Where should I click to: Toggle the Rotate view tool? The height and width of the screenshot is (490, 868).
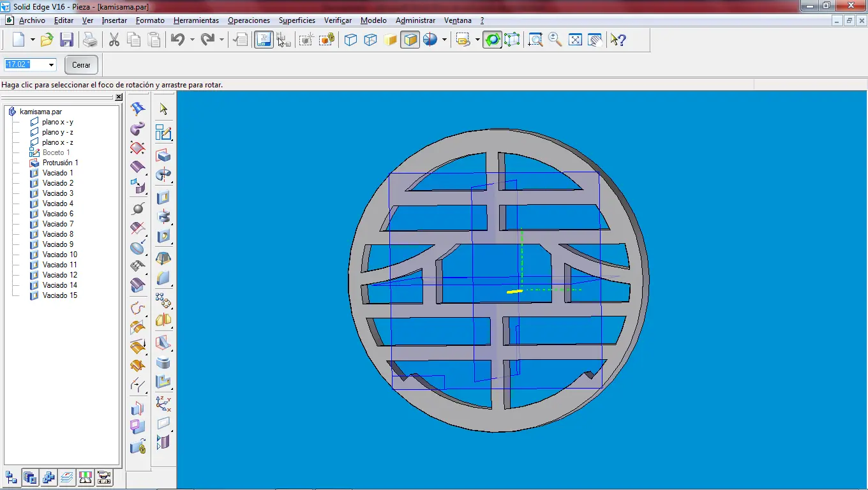tap(492, 40)
